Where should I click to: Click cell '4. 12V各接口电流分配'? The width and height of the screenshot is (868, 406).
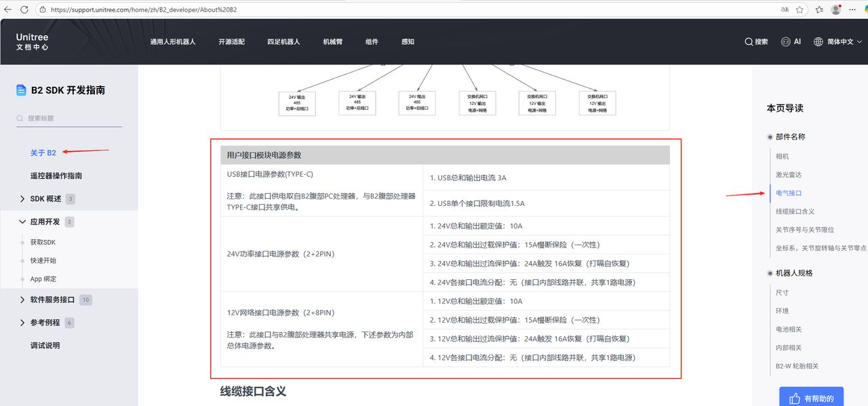pyautogui.click(x=546, y=357)
